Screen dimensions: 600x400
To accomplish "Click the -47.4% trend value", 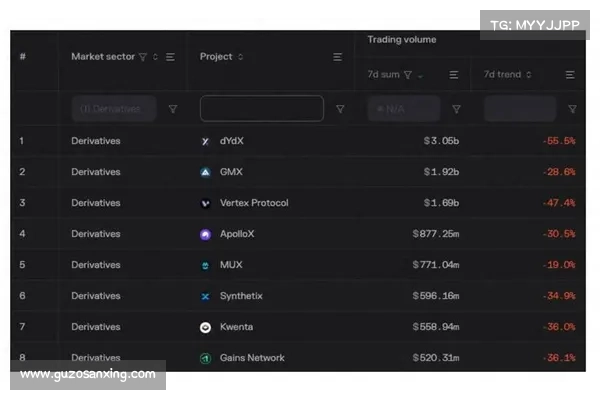I will 559,203.
